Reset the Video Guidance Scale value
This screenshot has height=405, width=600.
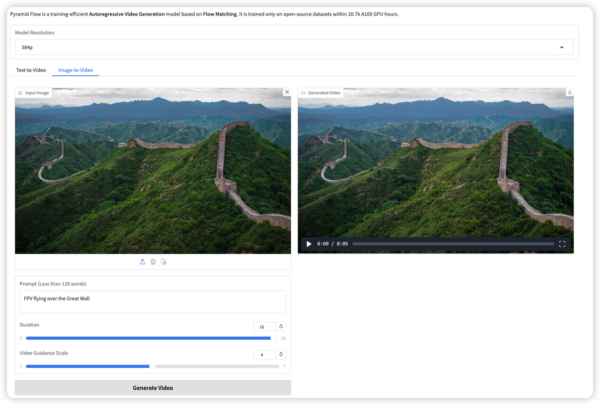(x=281, y=354)
